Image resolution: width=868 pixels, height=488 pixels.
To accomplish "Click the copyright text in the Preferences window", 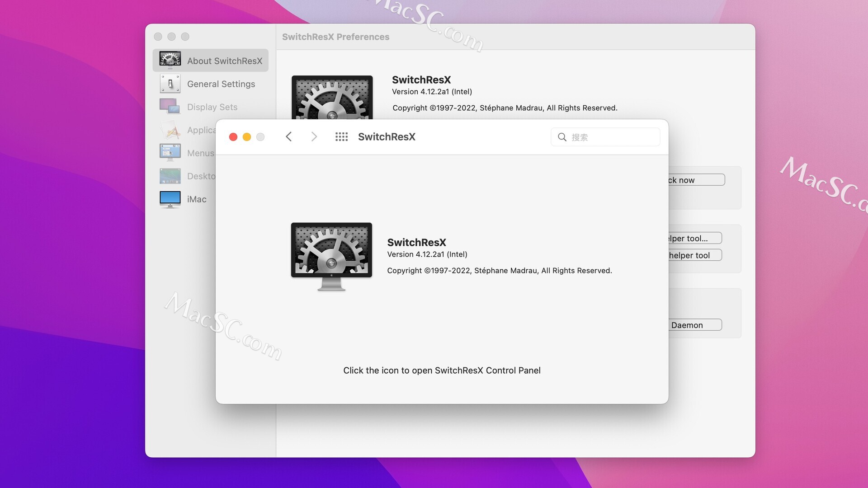I will tap(505, 108).
